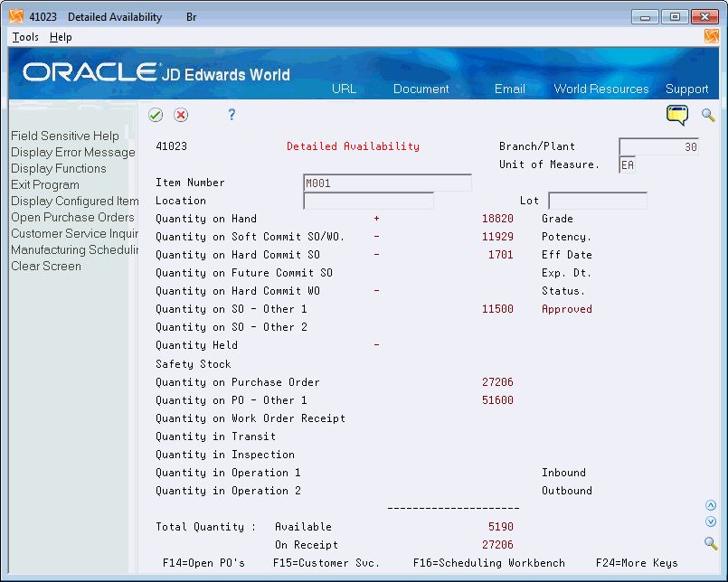The image size is (728, 582).
Task: Select Clear Screen
Action: (46, 266)
